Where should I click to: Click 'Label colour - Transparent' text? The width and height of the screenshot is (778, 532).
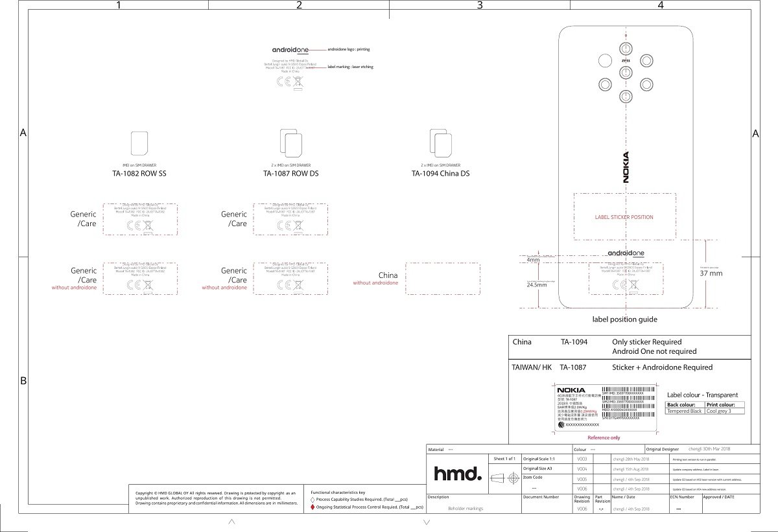tap(702, 395)
